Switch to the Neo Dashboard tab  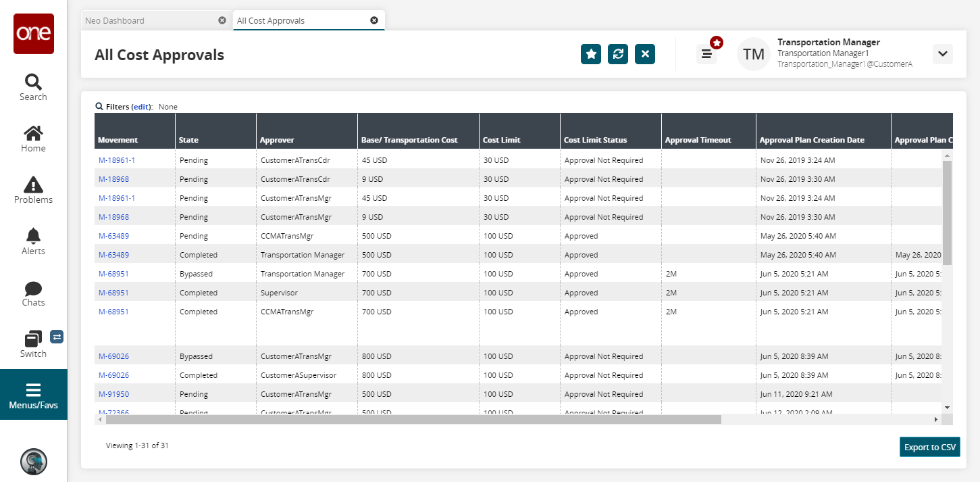115,20
